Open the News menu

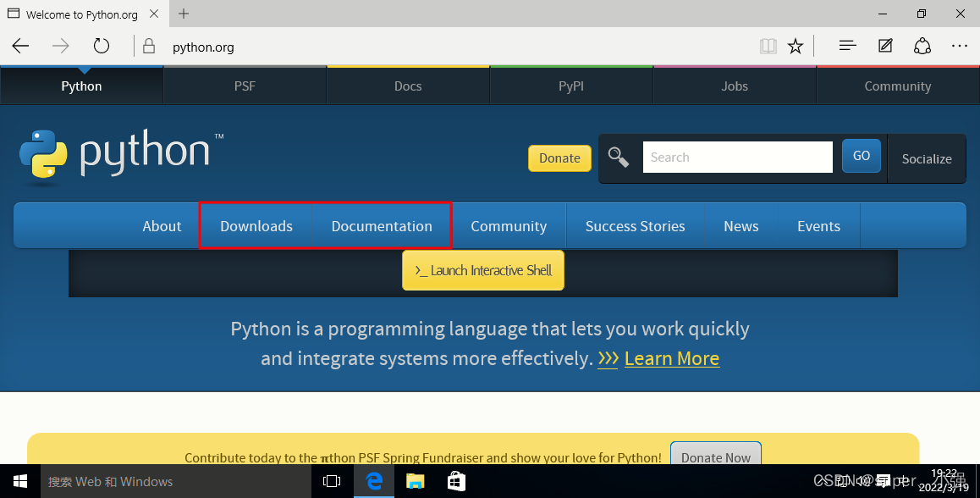pos(741,226)
